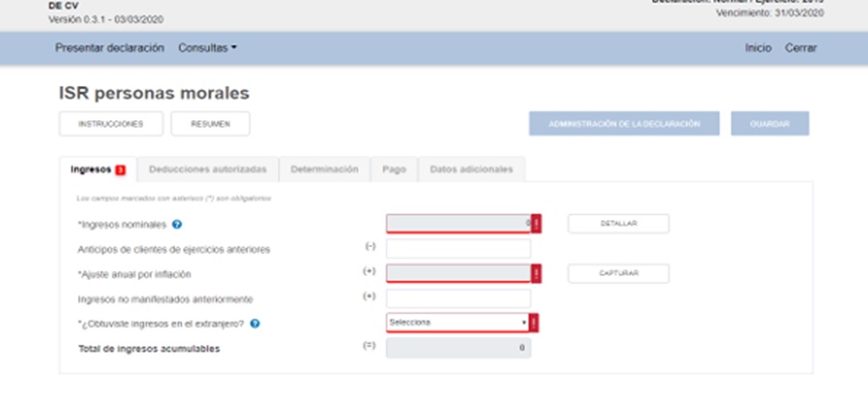Open the Consultas dropdown menu

pyautogui.click(x=207, y=47)
